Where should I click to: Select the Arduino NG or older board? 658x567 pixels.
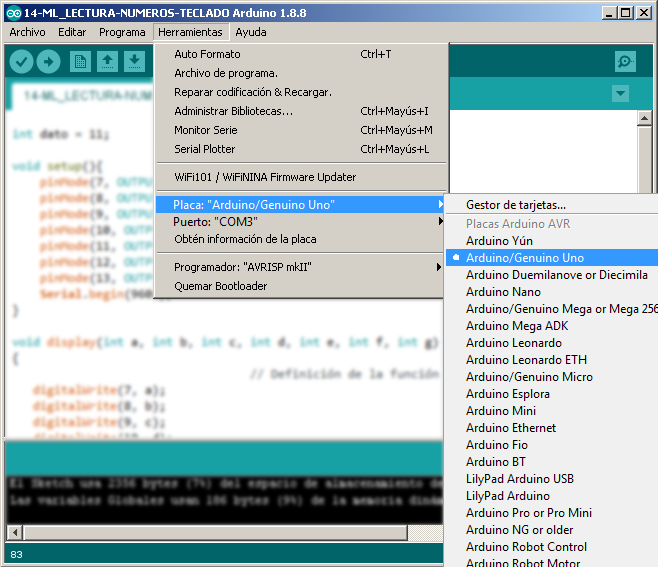click(551, 530)
